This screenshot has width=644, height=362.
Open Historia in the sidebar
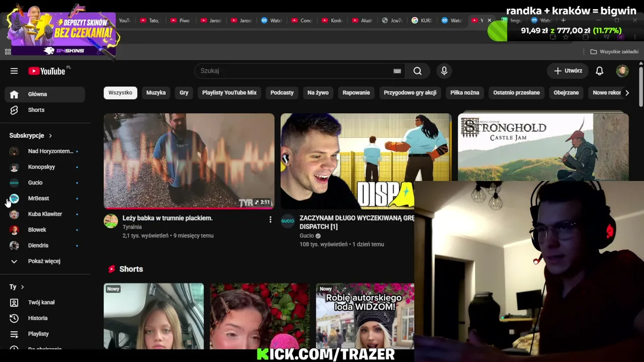pos(45,318)
